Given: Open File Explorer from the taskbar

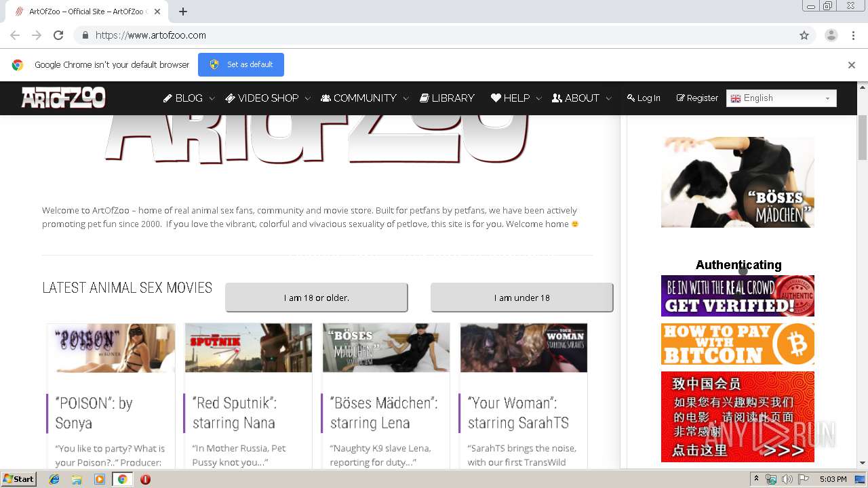Looking at the screenshot, I should [77, 479].
